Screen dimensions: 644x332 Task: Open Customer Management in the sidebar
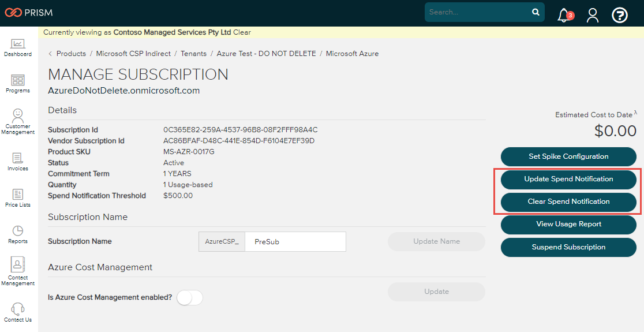pyautogui.click(x=18, y=122)
